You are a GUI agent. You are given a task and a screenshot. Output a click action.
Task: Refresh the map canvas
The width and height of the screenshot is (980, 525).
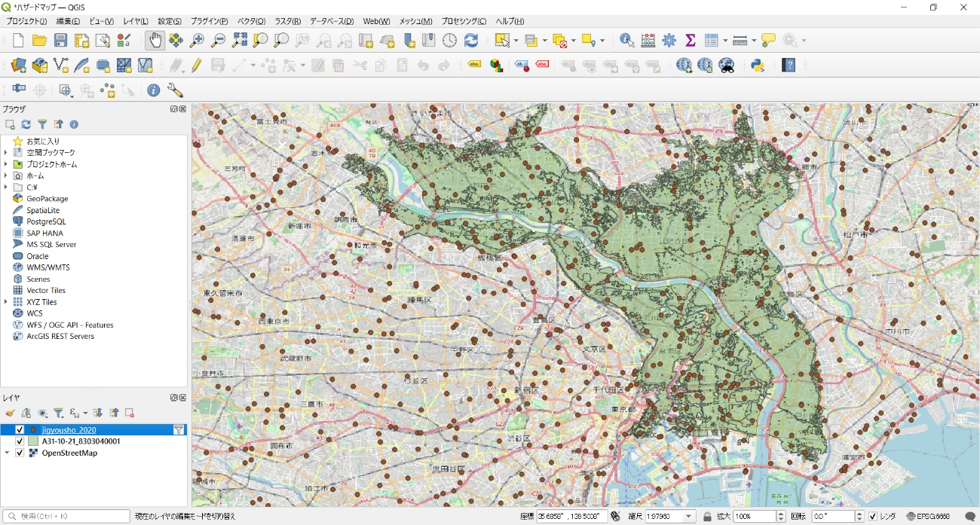point(471,41)
